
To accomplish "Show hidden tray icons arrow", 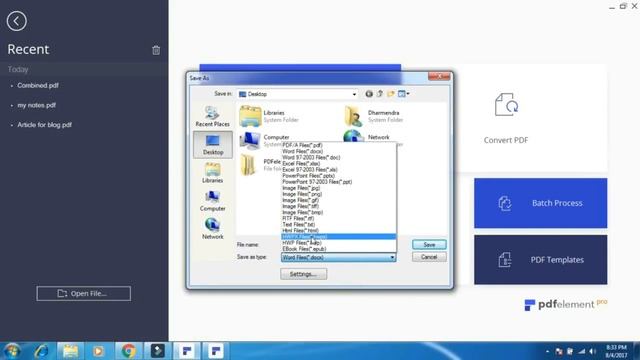I will [x=547, y=351].
